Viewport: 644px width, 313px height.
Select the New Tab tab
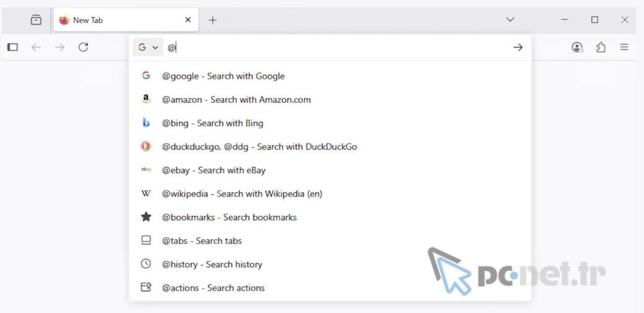126,20
